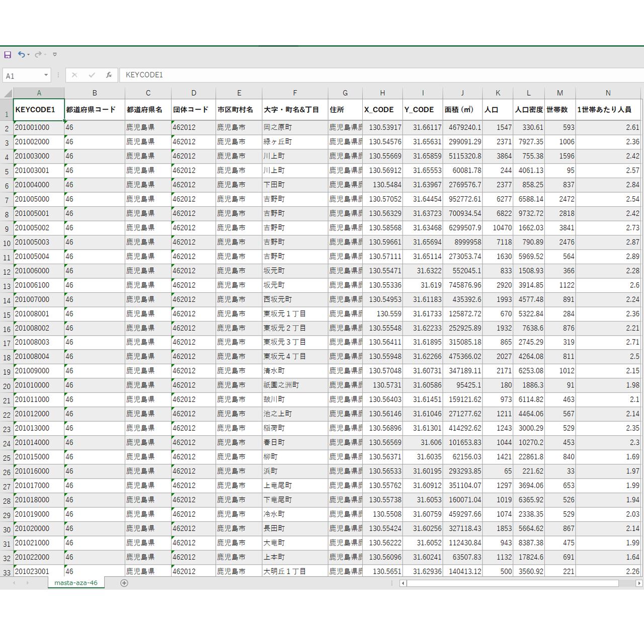Click the Insert Function fx icon

[x=109, y=75]
